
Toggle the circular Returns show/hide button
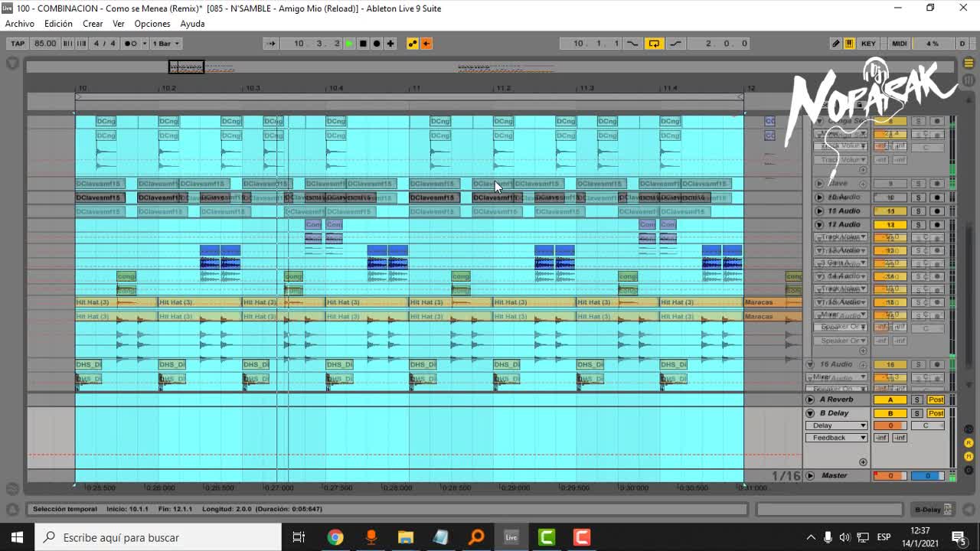tap(969, 443)
